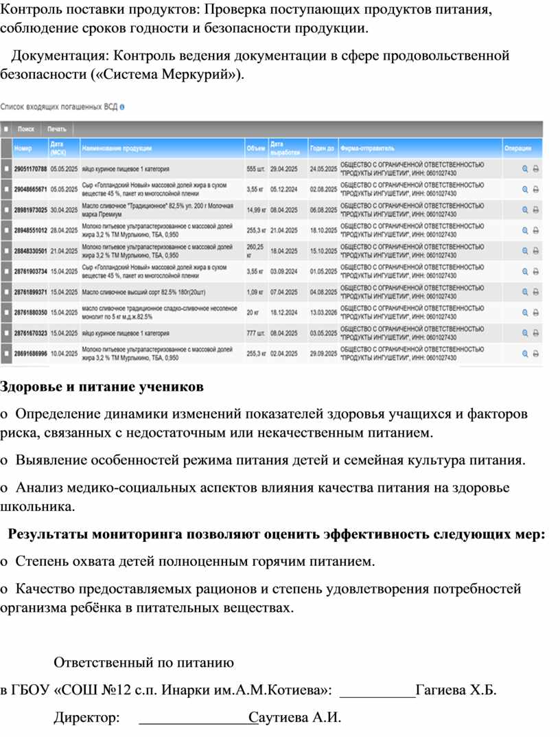The width and height of the screenshot is (560, 737).
Task: Click the print icon for document 29051170788
Action: [x=536, y=168]
